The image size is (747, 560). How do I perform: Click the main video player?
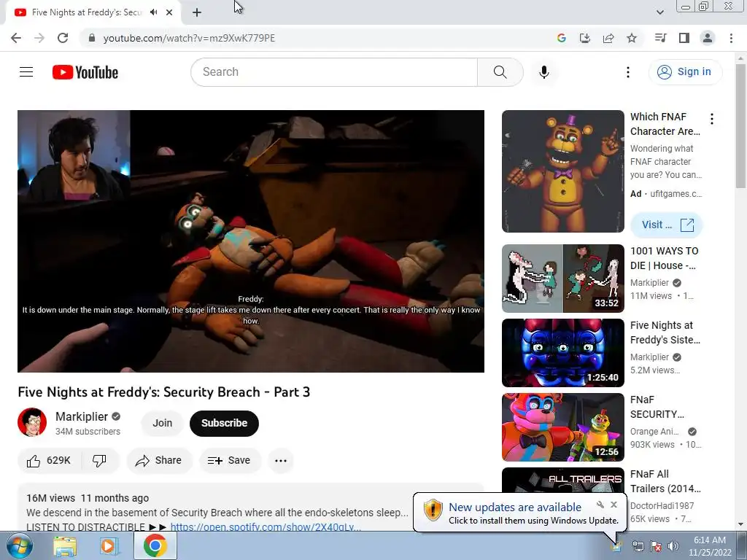[x=251, y=241]
